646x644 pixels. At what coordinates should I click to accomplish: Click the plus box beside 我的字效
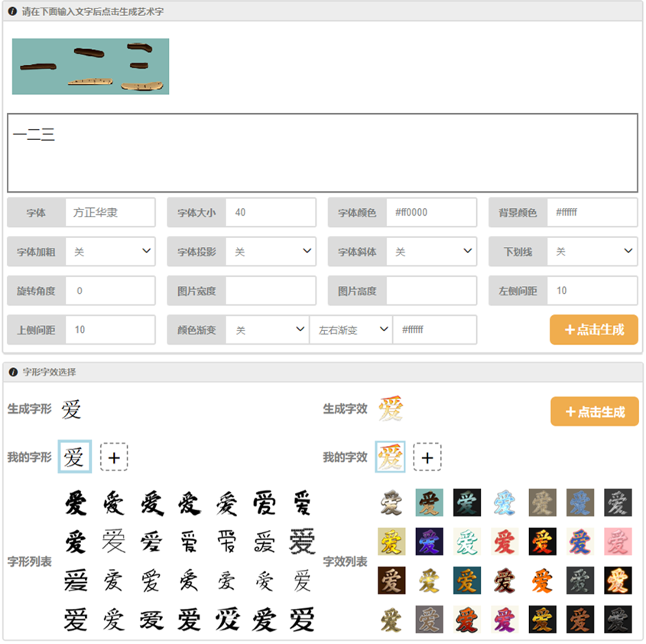click(x=427, y=457)
